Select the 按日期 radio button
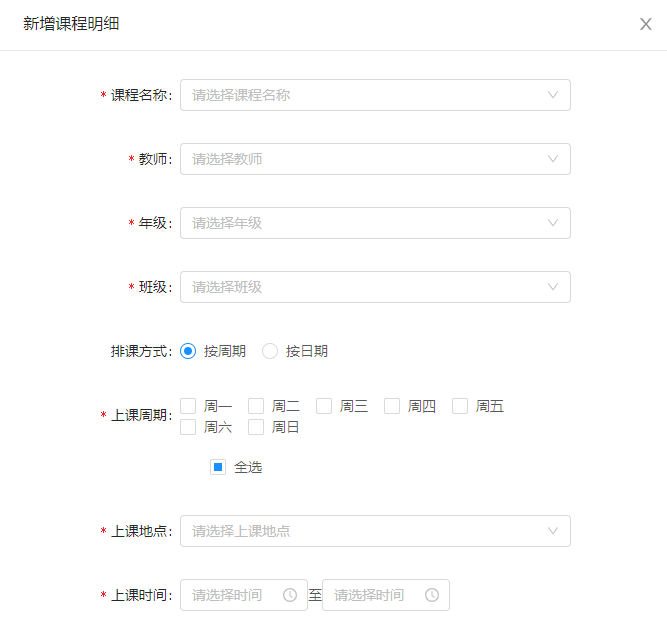 tap(270, 351)
